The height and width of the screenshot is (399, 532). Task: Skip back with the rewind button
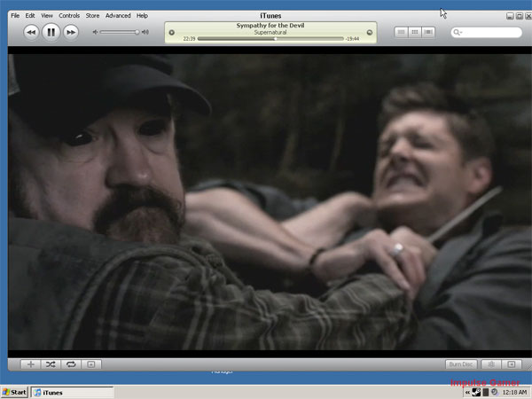point(31,32)
